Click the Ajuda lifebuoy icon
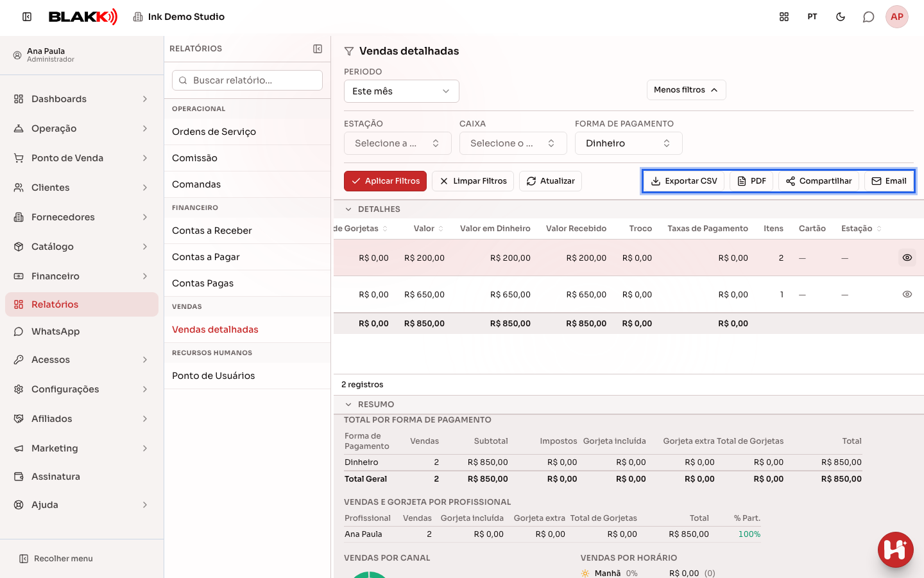Screen dimensions: 924x578 click(x=19, y=505)
